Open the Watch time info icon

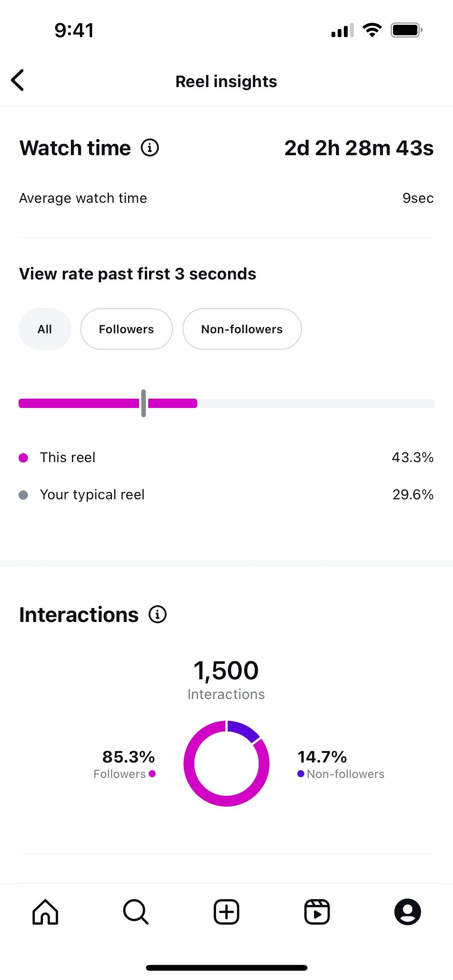(150, 147)
